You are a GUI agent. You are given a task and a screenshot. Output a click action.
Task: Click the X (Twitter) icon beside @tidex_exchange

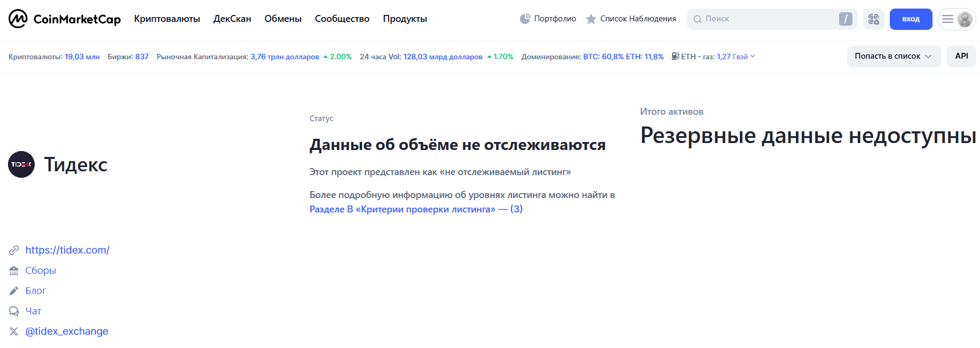coord(14,331)
